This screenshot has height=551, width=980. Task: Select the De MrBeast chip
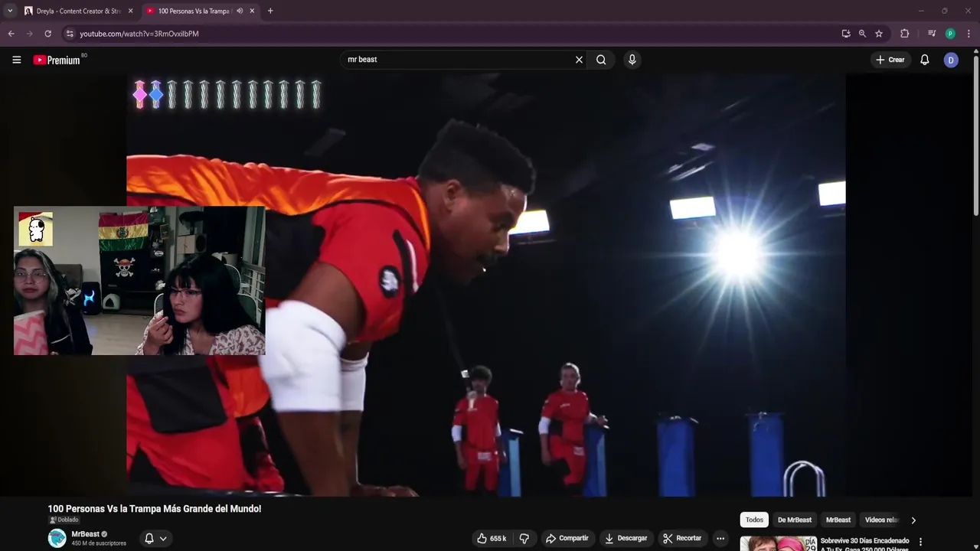pos(795,520)
